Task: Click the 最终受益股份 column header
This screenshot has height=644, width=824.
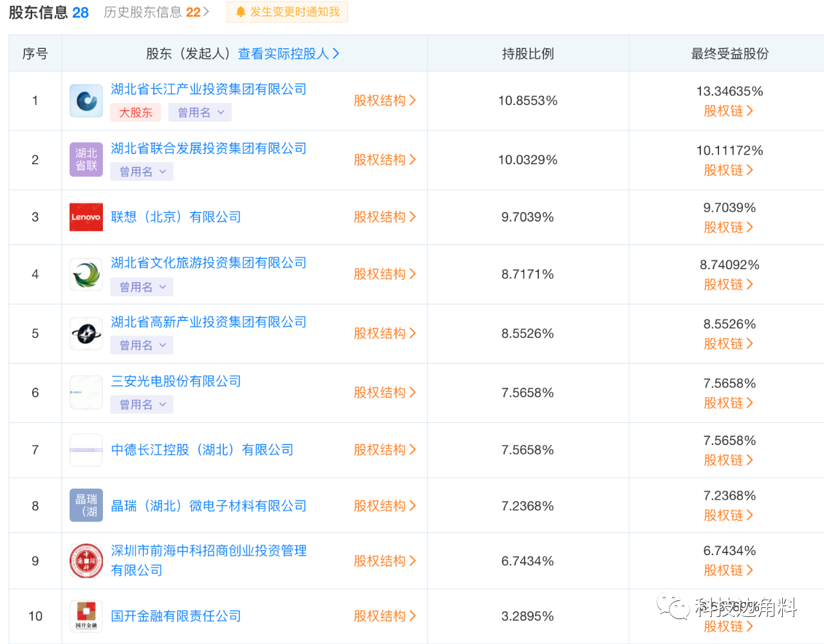Action: coord(730,54)
